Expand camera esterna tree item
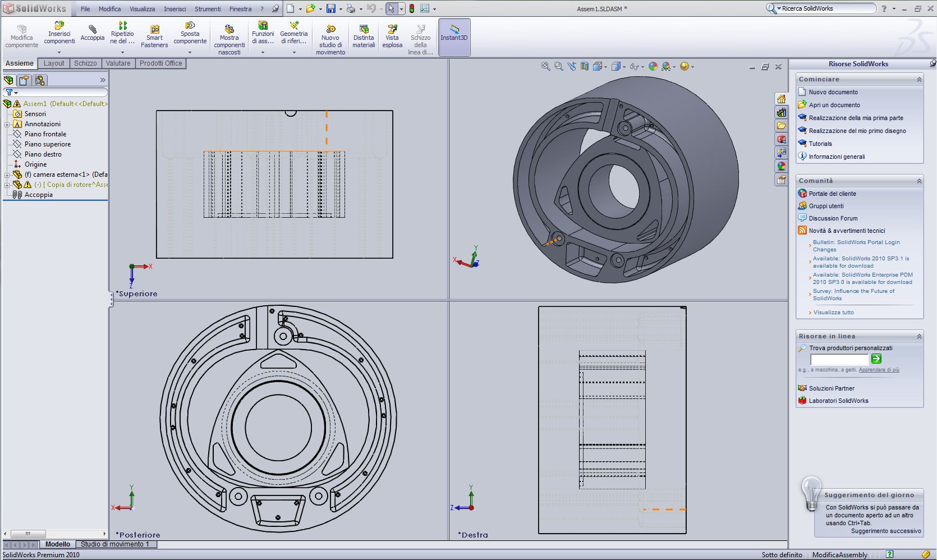 coord(7,175)
